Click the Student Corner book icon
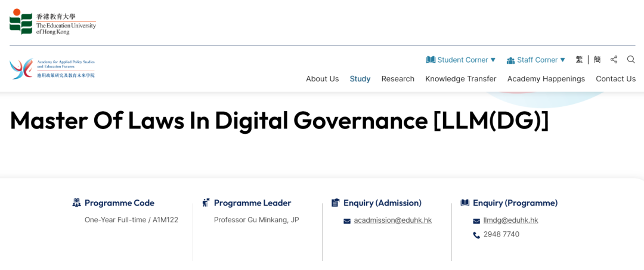644x270 pixels. coord(431,60)
